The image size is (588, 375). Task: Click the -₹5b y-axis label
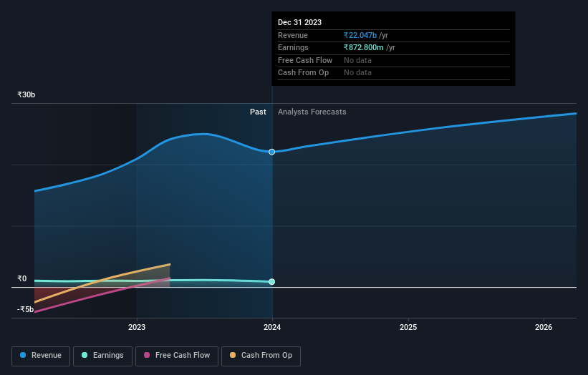point(25,309)
